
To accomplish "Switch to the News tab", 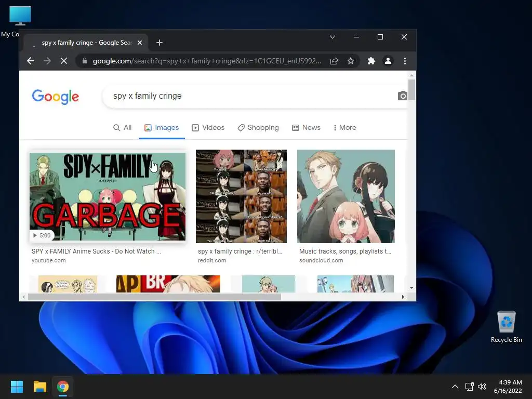I will tap(306, 128).
